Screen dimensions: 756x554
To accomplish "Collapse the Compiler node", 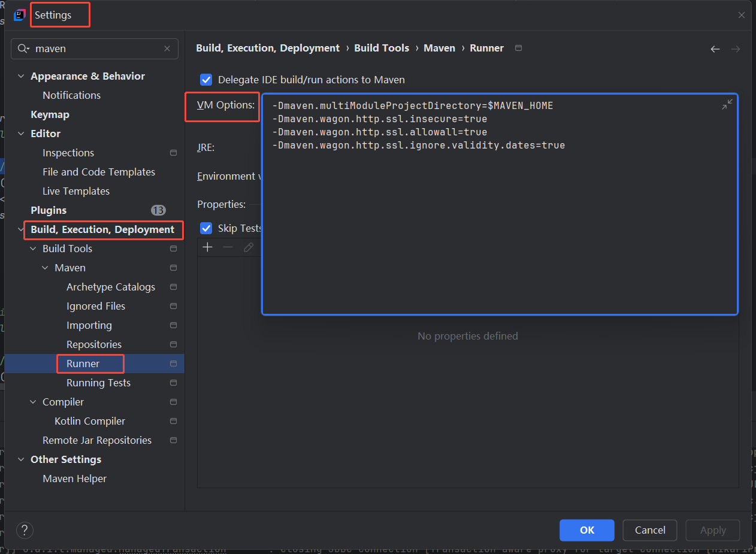I will 33,402.
